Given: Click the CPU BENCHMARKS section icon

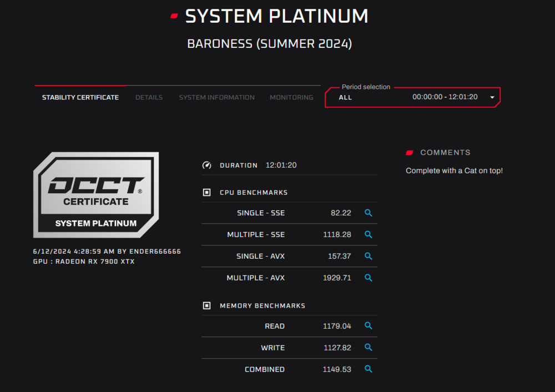Looking at the screenshot, I should click(206, 192).
